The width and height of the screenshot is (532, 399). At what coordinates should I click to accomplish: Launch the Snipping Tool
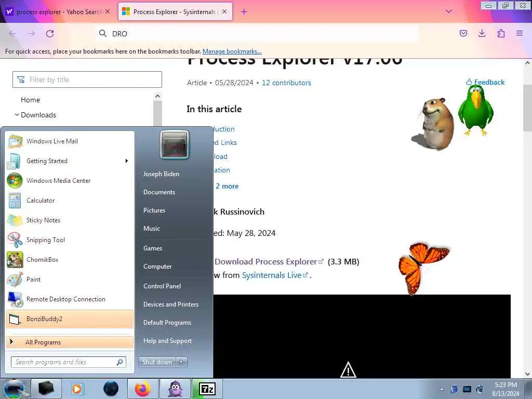70,240
